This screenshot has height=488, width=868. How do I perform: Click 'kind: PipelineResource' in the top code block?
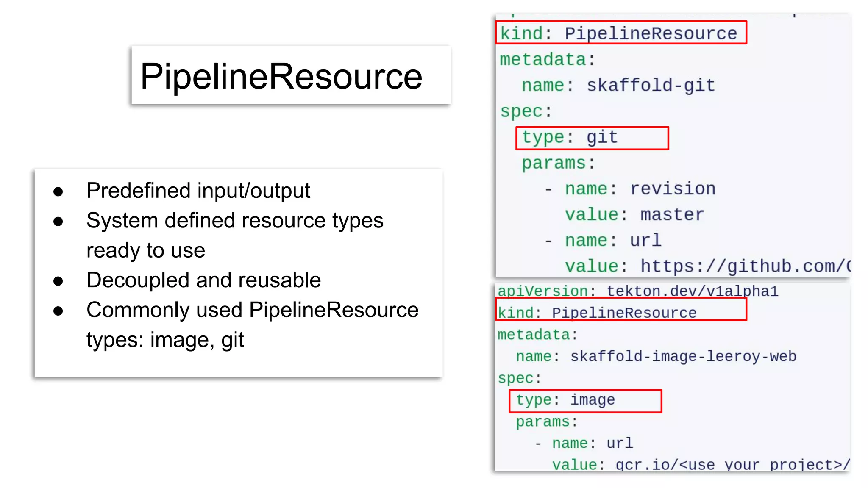[619, 33]
